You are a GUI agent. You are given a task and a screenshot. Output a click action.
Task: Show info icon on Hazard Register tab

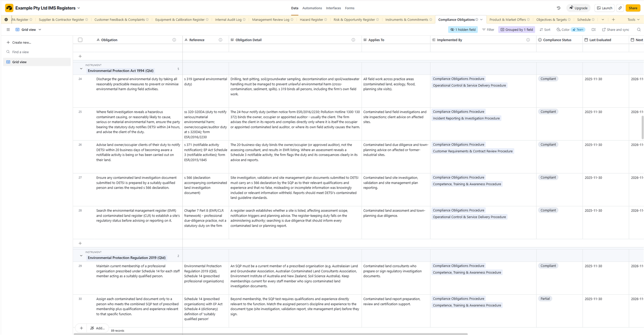coord(326,20)
